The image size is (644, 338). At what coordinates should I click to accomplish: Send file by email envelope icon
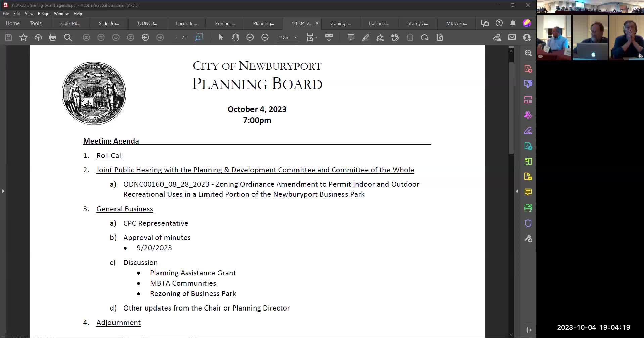pyautogui.click(x=512, y=37)
